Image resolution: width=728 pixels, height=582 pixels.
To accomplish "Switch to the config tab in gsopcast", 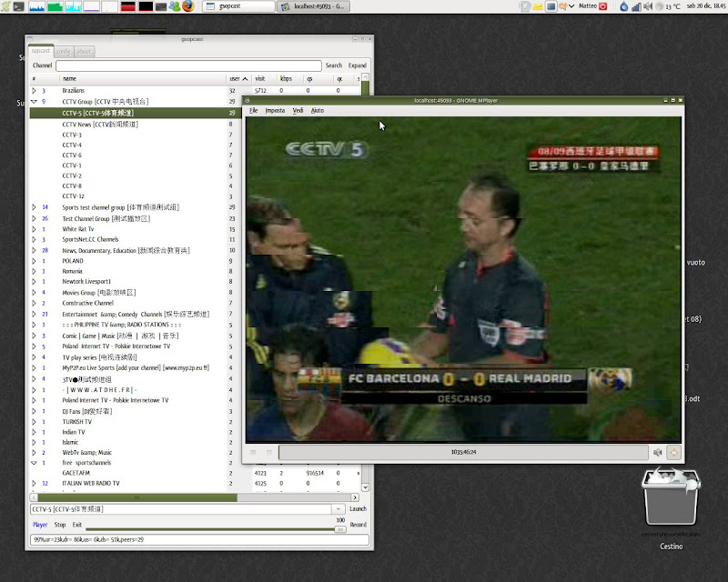I will (x=64, y=52).
